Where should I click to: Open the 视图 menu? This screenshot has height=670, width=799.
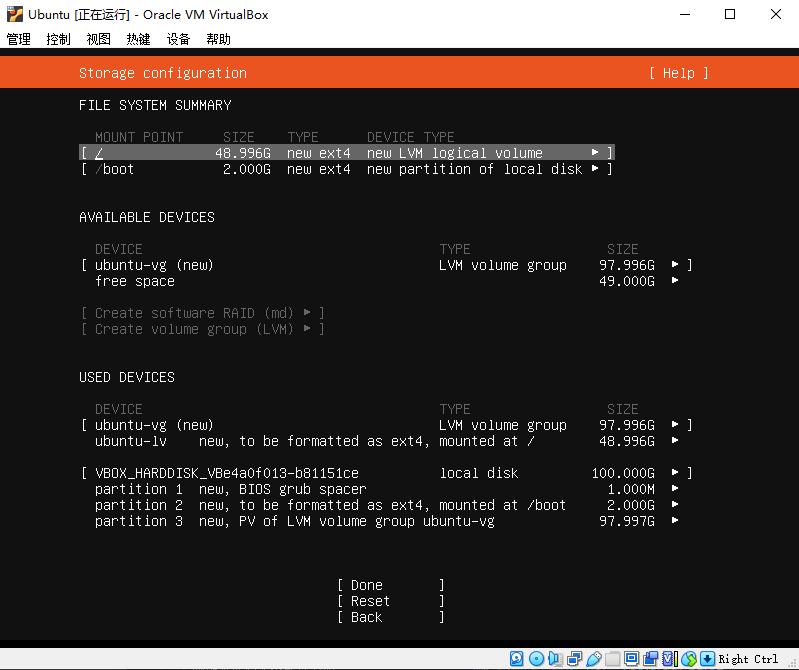[98, 39]
